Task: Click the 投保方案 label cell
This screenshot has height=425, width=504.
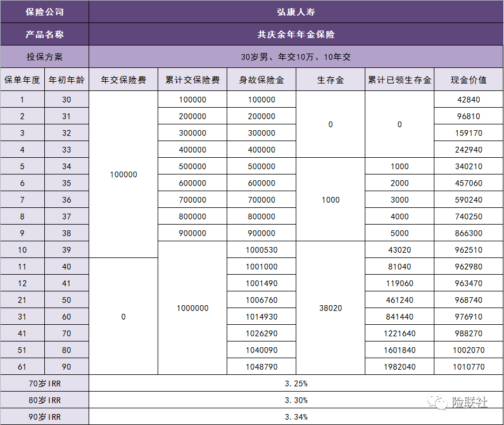Action: pyautogui.click(x=45, y=57)
